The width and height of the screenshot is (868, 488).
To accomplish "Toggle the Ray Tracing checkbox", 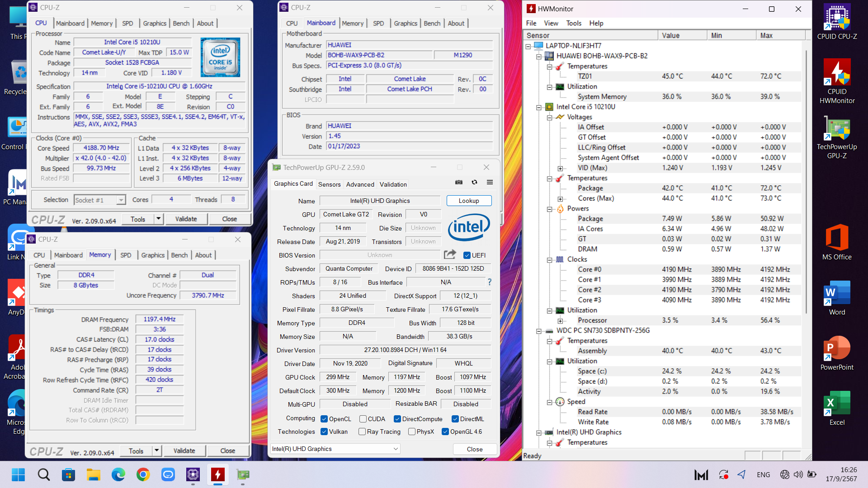I will point(362,432).
